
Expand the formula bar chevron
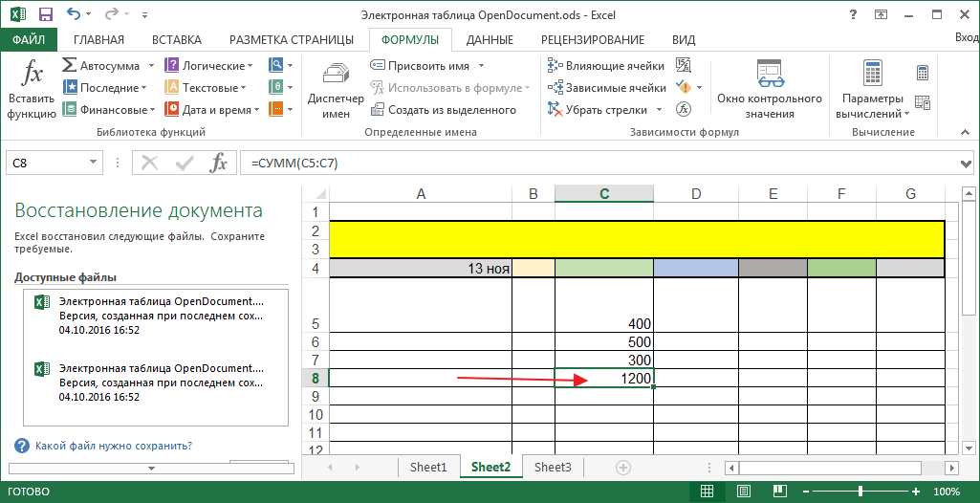(969, 164)
